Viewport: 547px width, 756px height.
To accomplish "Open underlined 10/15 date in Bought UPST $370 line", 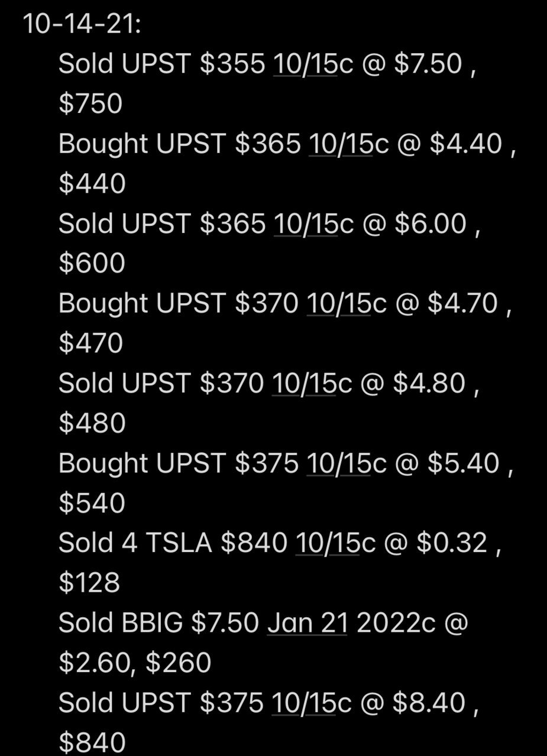I will coord(339,303).
